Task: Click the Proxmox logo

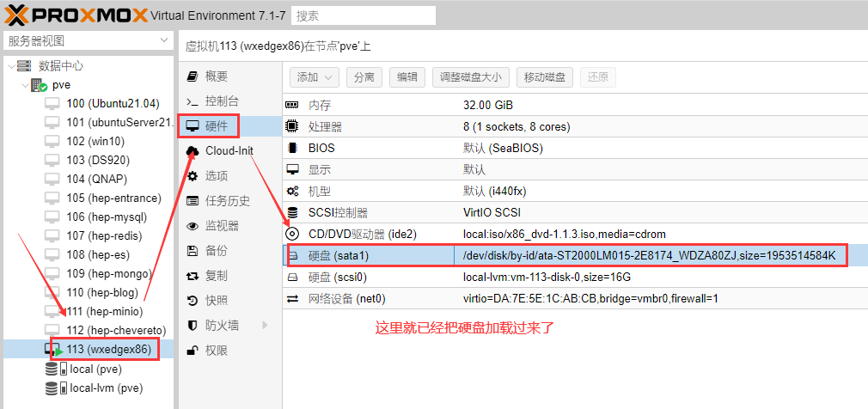Action: pyautogui.click(x=76, y=15)
